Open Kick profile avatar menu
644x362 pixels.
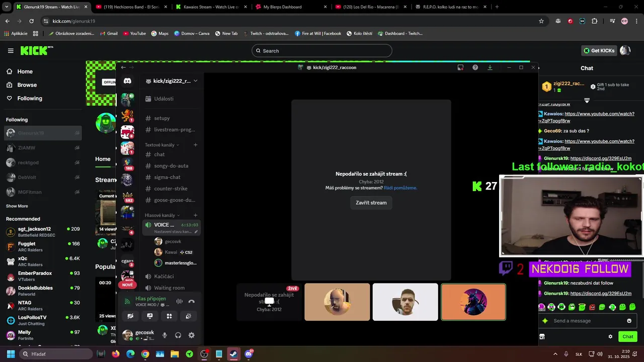pos(625,51)
